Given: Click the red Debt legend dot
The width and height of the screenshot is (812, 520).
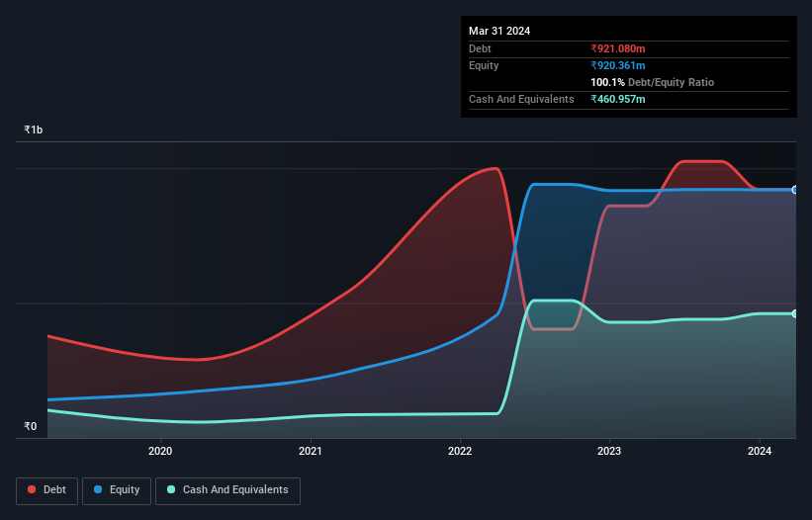Looking at the screenshot, I should click(x=32, y=489).
